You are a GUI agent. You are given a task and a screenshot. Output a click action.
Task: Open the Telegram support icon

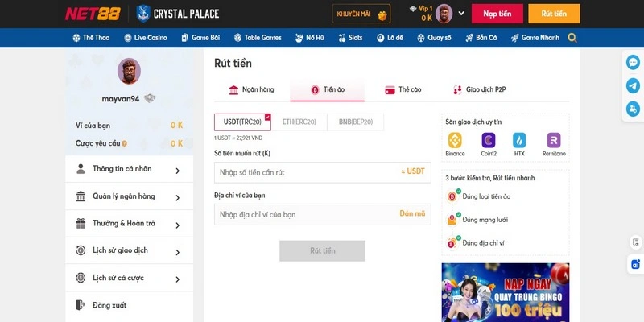pyautogui.click(x=633, y=86)
